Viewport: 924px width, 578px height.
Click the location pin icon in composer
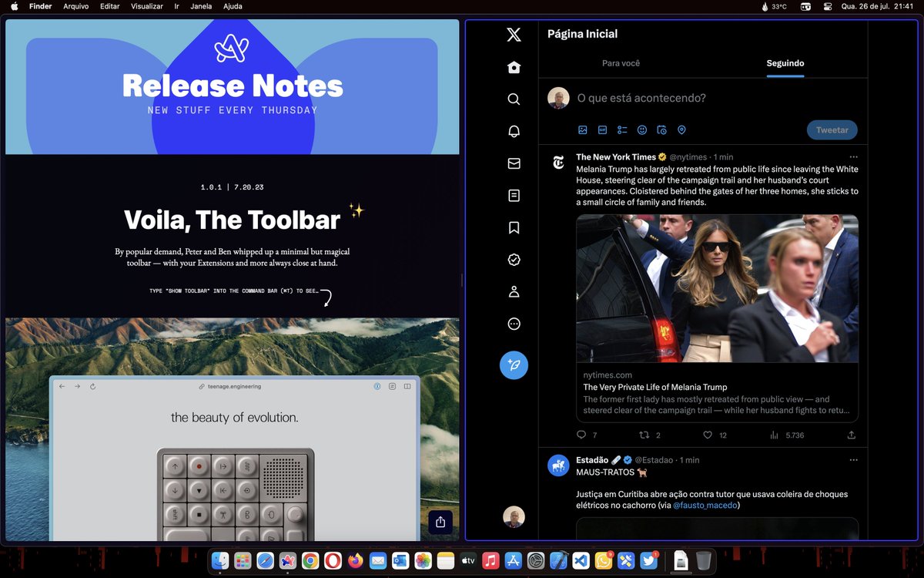point(681,130)
